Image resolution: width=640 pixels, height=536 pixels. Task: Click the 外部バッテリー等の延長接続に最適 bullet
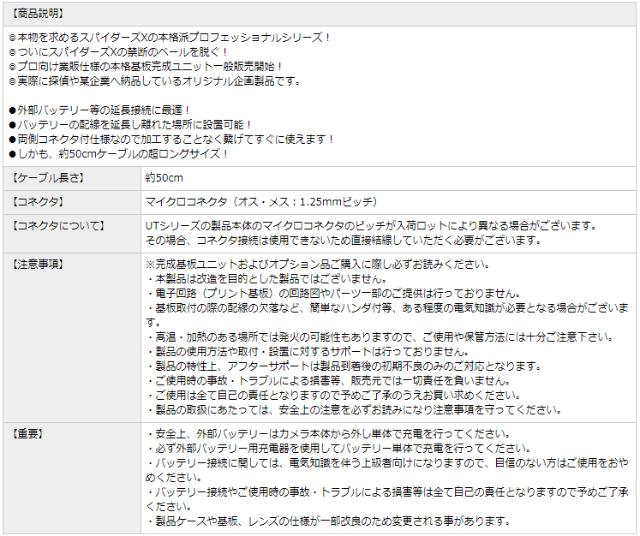click(x=100, y=110)
